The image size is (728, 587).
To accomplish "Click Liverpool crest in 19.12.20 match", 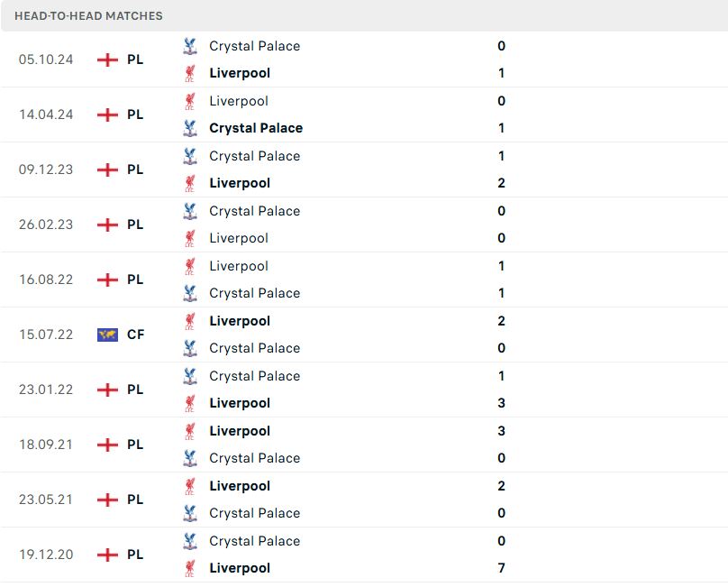I will coord(190,568).
